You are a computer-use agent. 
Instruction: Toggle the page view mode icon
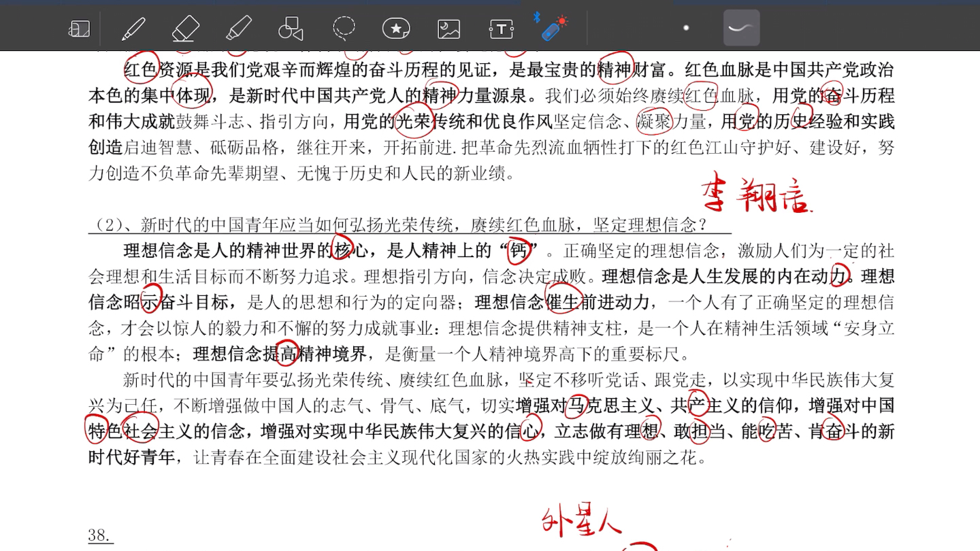(80, 29)
